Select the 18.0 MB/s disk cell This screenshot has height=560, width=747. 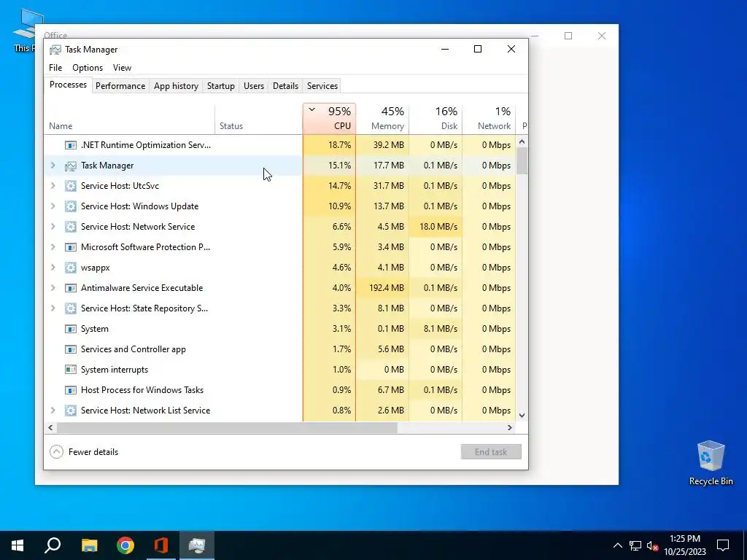(436, 227)
